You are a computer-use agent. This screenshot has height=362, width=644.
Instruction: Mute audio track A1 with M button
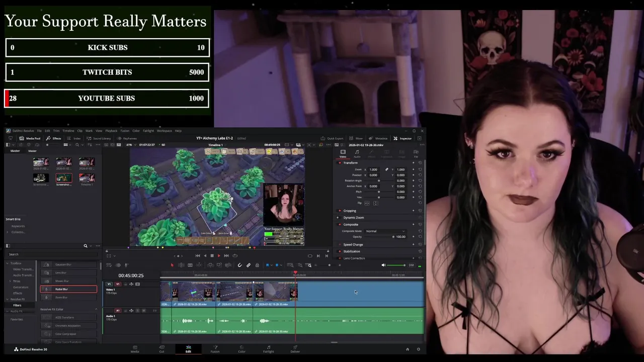pos(144,311)
